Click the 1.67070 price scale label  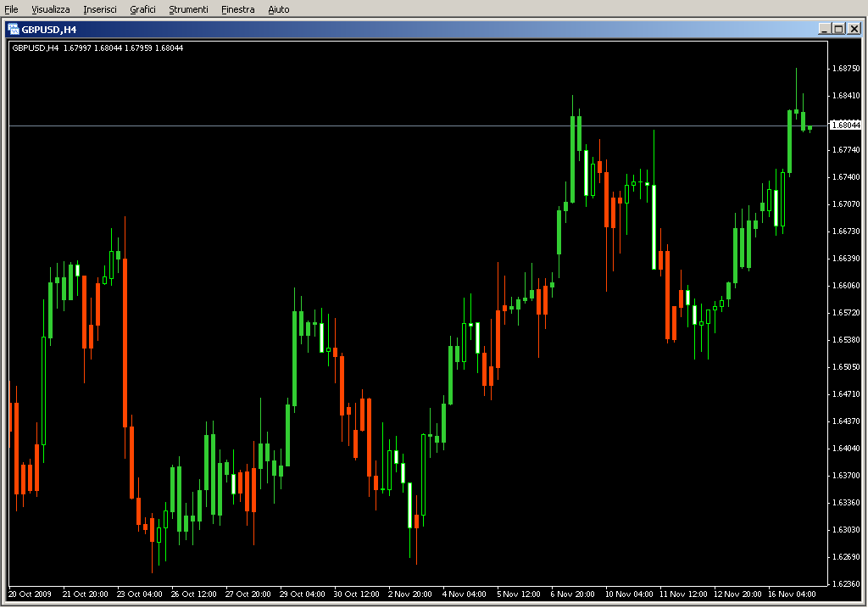tap(847, 204)
